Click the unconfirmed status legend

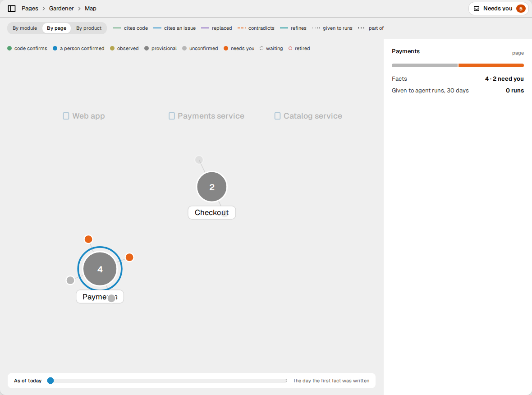[200, 49]
